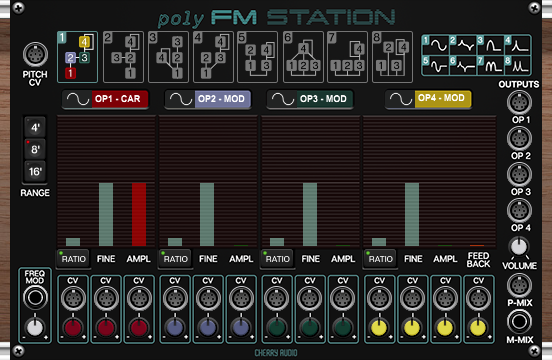Click the OP 1 output jack
552x360 pixels.
tap(519, 102)
